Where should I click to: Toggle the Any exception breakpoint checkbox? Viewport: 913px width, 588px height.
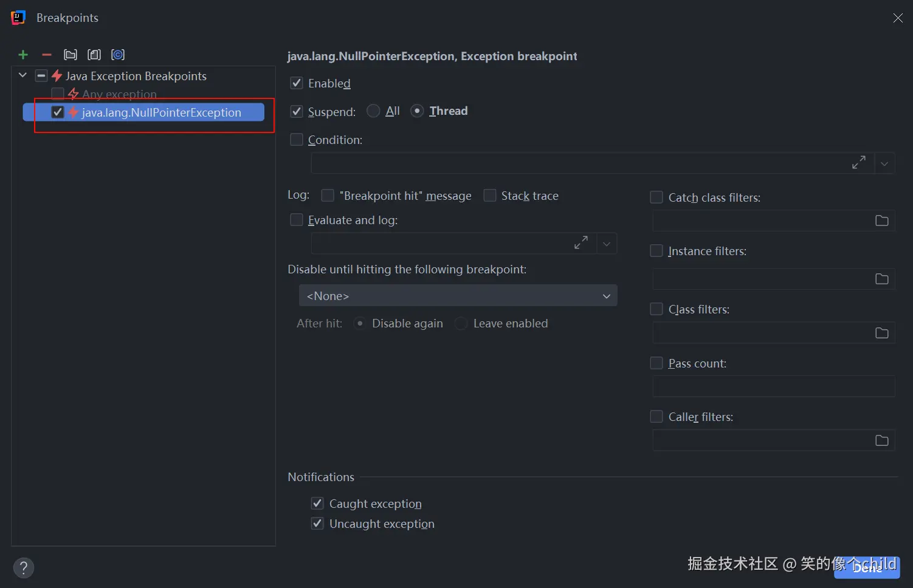58,94
